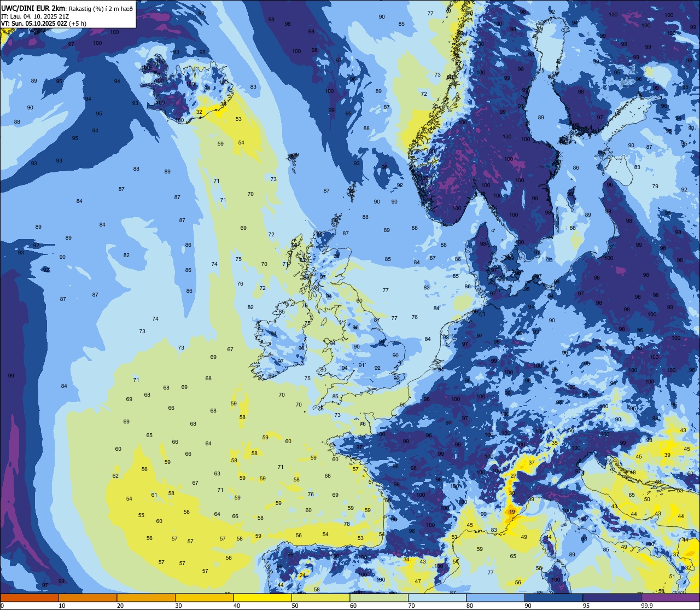Click the 40–50 bright yellow legend segment
The height and width of the screenshot is (610, 700).
[262, 597]
